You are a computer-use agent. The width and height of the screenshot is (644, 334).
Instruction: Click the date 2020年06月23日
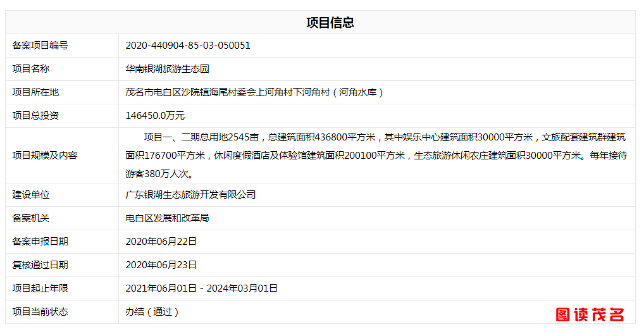pos(161,265)
